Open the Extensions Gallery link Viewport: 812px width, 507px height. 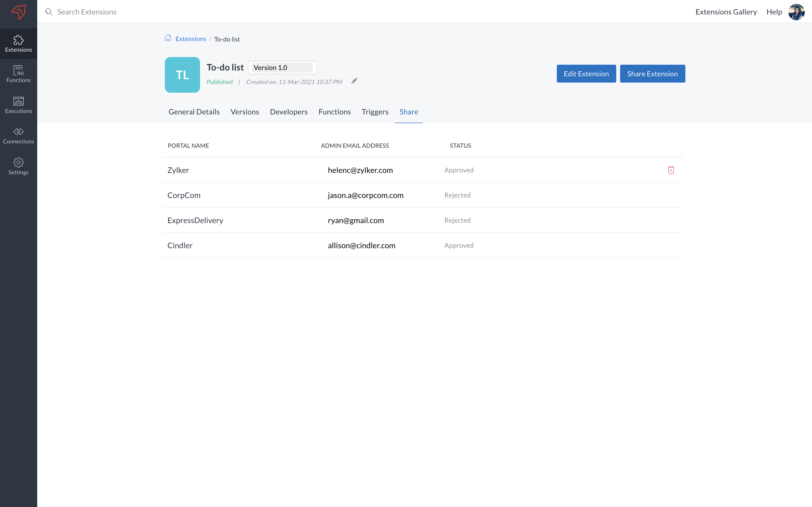pos(726,12)
